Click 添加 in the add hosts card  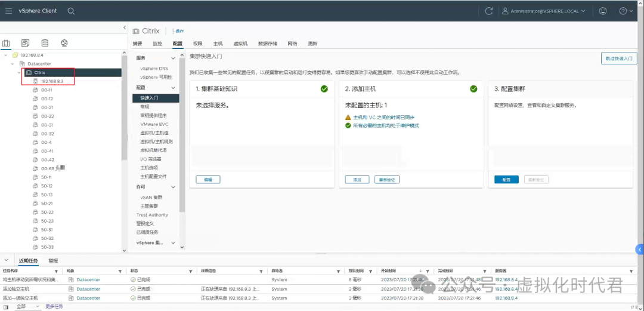[357, 179]
